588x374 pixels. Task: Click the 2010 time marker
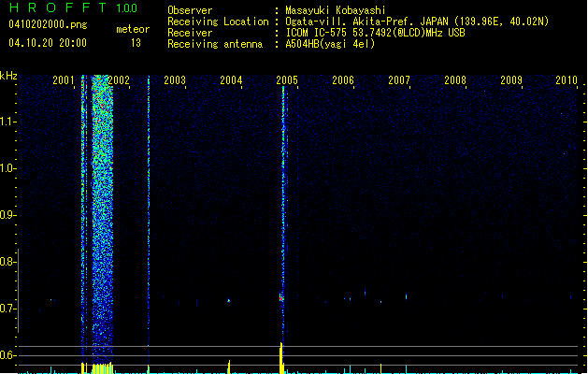[566, 80]
